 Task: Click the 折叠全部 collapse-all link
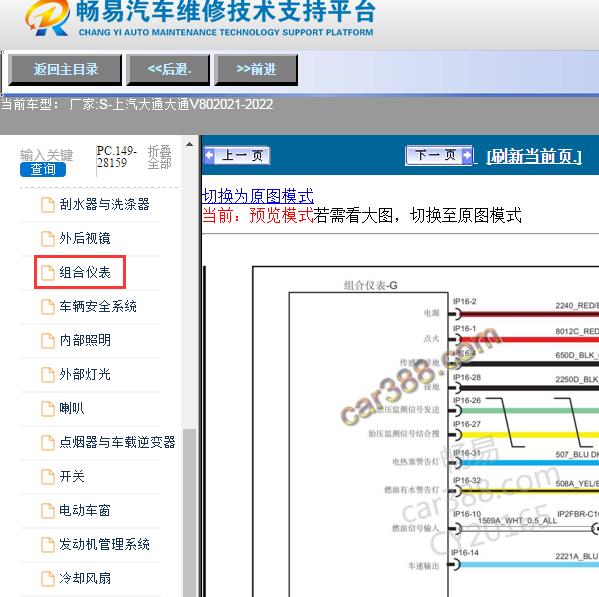point(159,157)
